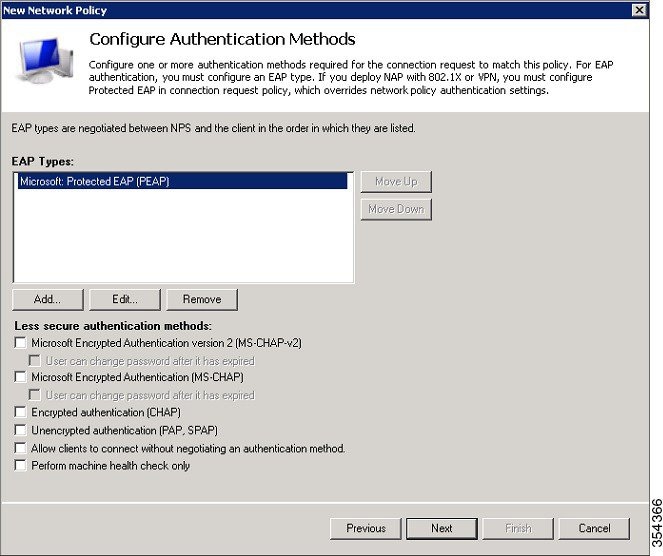Enable Perform machine health check only

20,466
